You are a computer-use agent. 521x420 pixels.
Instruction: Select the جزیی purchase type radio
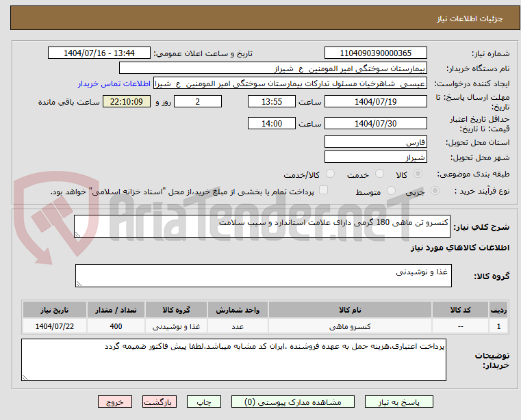[x=435, y=191]
